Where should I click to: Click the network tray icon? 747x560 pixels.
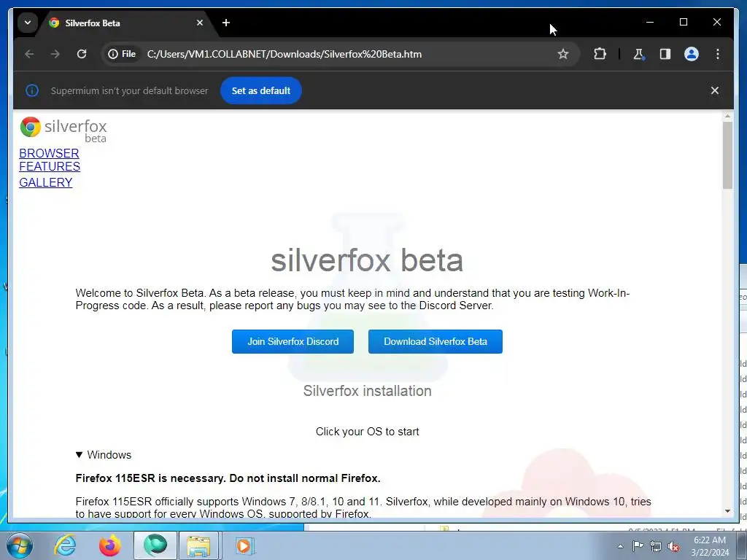click(656, 546)
